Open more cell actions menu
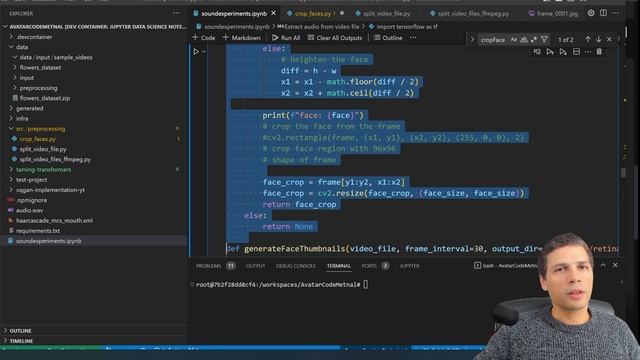 tap(588, 52)
